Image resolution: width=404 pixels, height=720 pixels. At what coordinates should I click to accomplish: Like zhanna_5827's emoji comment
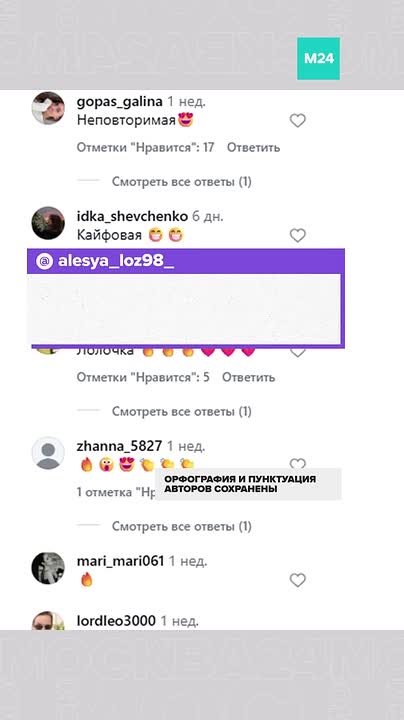click(x=297, y=463)
